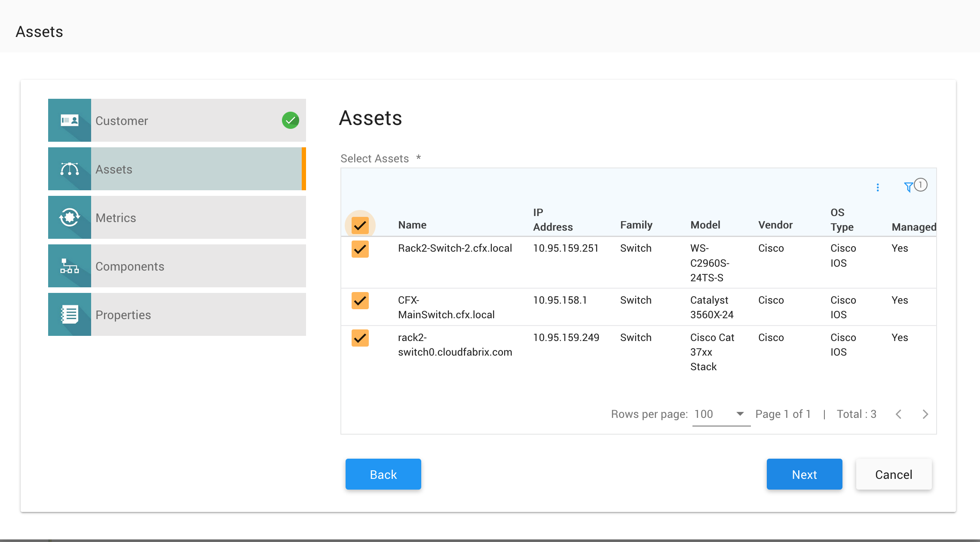980x542 pixels.
Task: Open the table three-dot options menu
Action: 878,187
